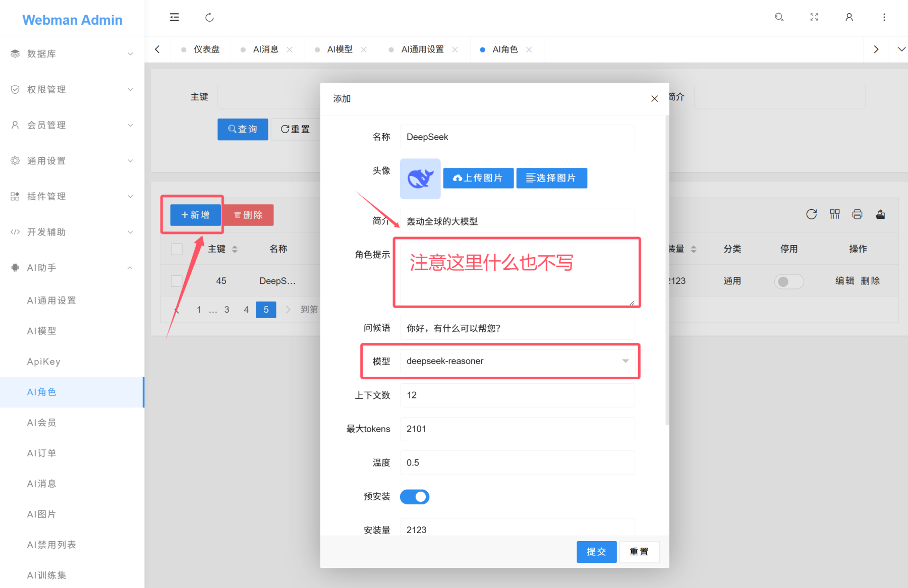Open the vertical three-dot more menu

point(884,17)
